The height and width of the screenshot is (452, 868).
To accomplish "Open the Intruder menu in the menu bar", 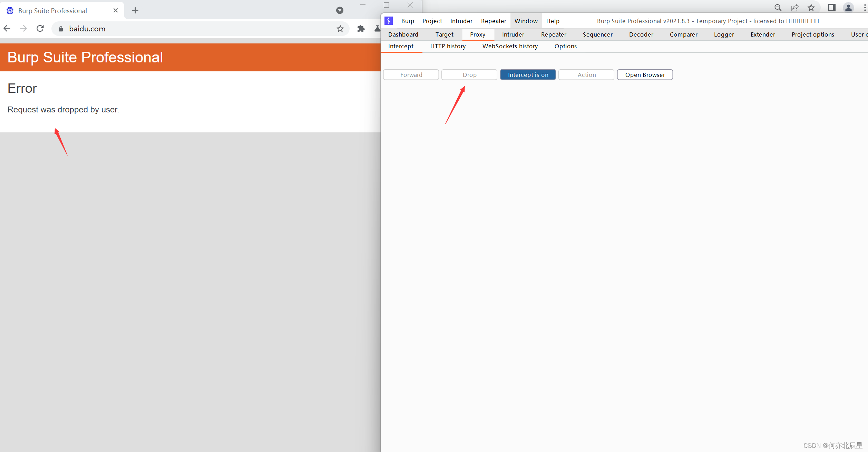I will 461,21.
